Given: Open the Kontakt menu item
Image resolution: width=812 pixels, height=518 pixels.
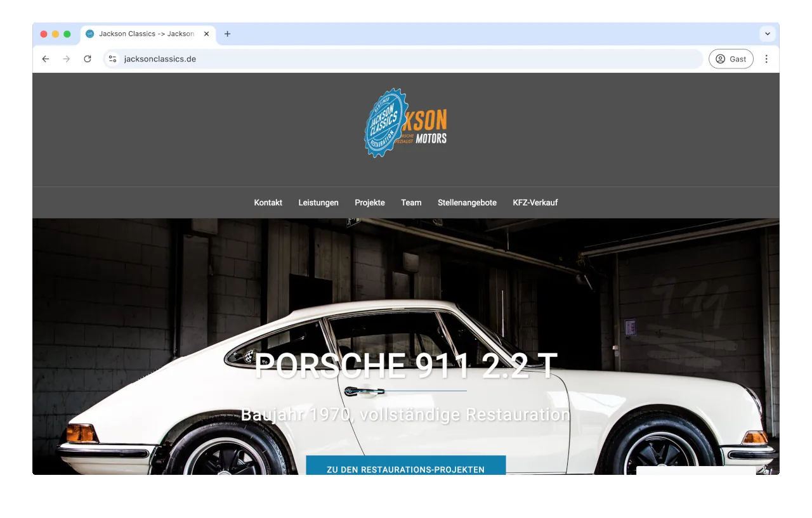Looking at the screenshot, I should 268,203.
